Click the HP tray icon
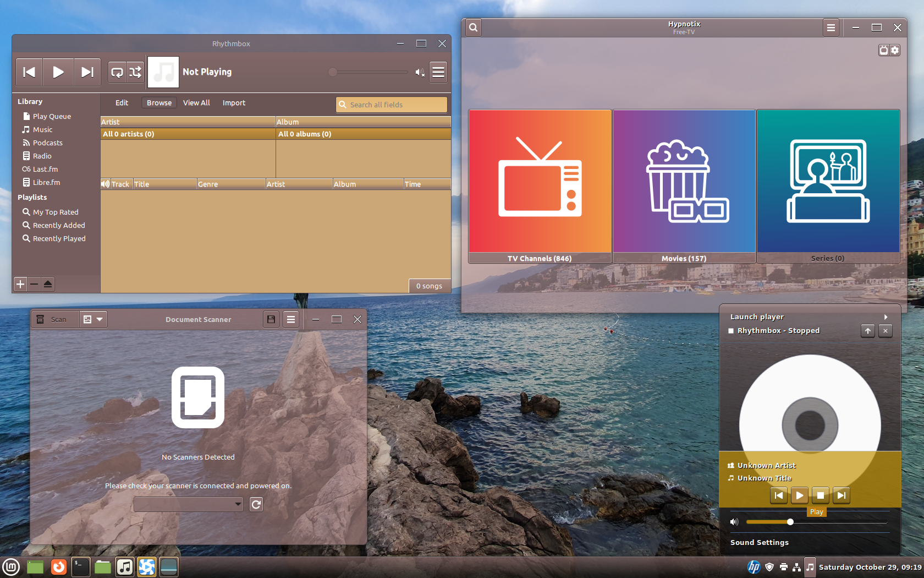Image resolution: width=924 pixels, height=578 pixels. [754, 567]
